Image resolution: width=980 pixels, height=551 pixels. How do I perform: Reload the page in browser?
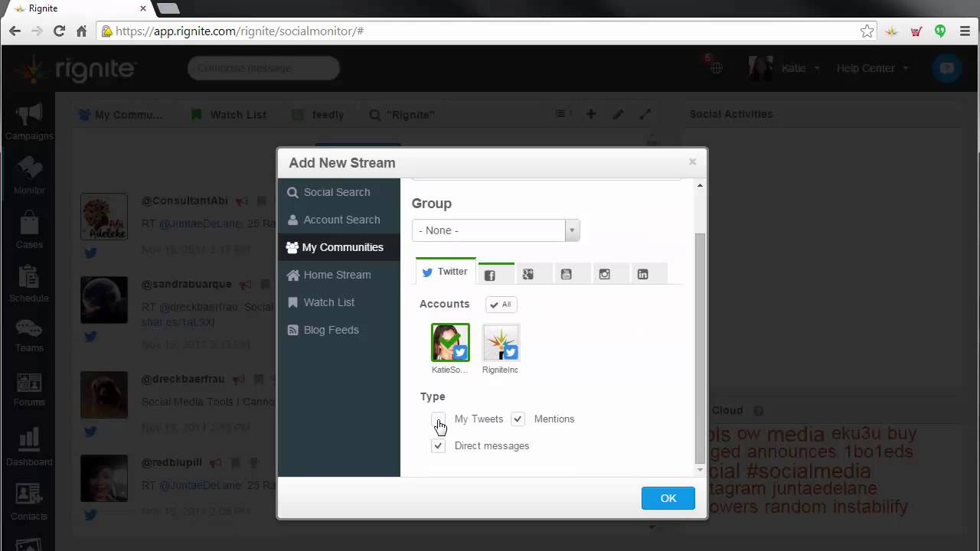coord(59,31)
